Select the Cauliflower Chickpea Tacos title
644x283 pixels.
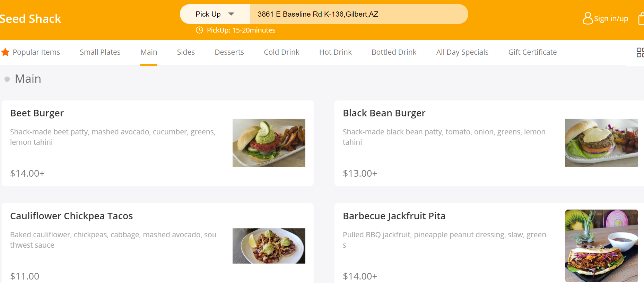coord(71,216)
